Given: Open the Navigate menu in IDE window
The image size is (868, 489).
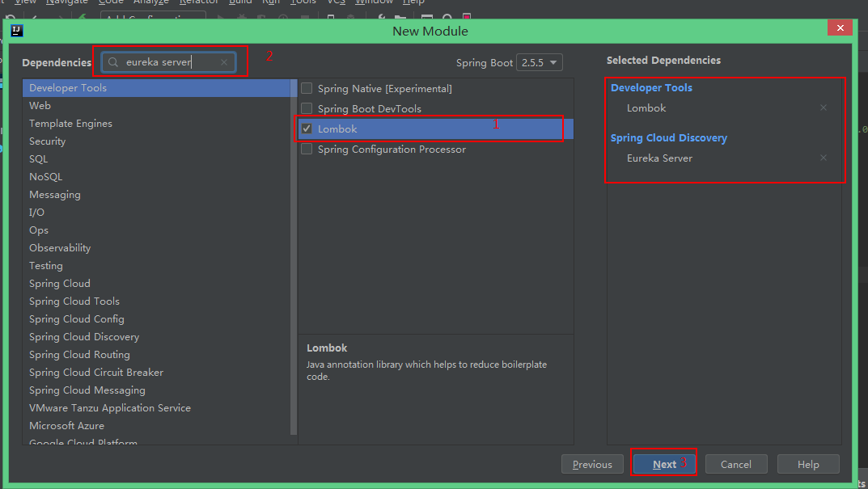Looking at the screenshot, I should click(x=67, y=2).
